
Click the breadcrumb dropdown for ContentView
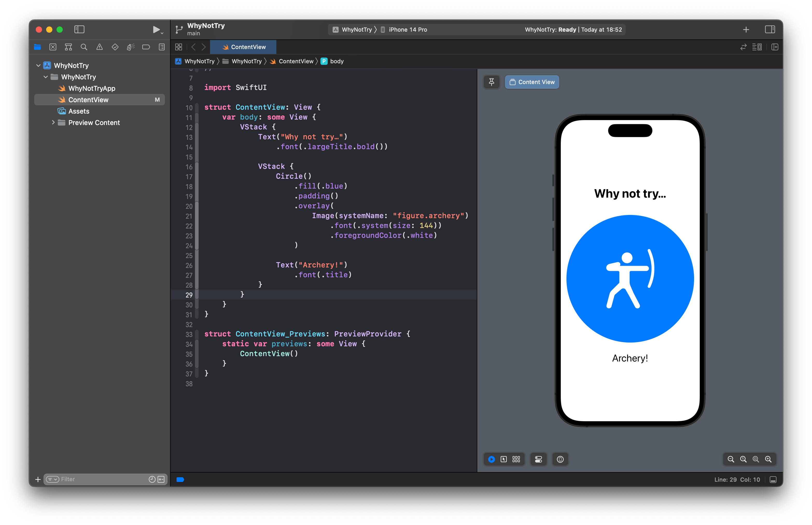pos(295,60)
